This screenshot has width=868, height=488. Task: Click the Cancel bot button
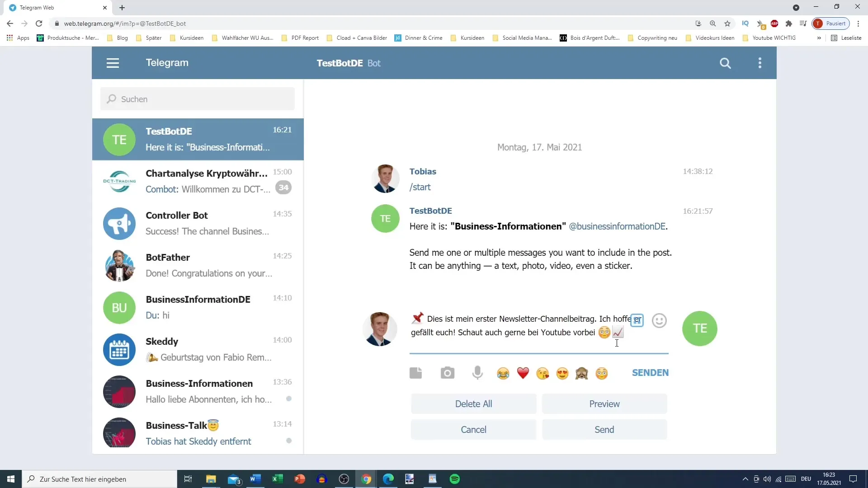coord(473,430)
